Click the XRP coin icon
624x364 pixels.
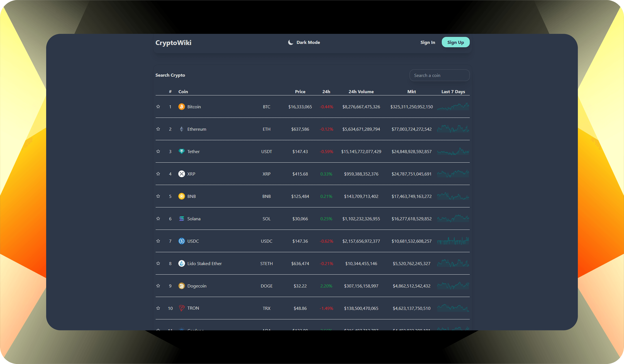[182, 174]
